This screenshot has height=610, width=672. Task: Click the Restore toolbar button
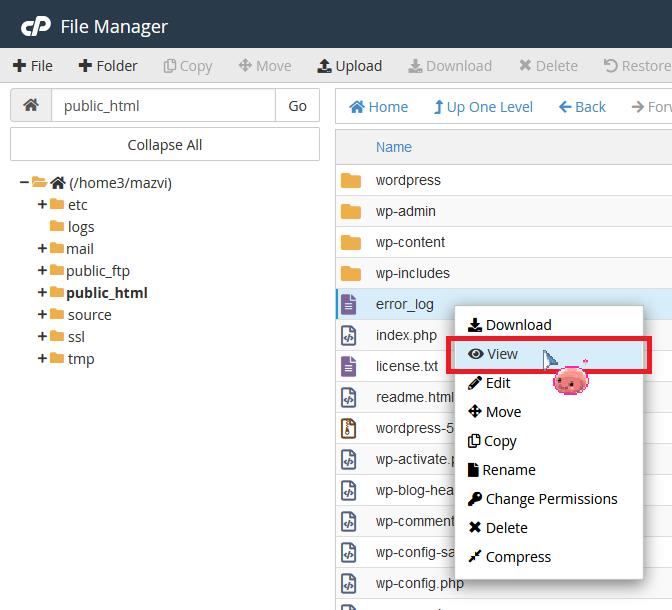[x=637, y=66]
